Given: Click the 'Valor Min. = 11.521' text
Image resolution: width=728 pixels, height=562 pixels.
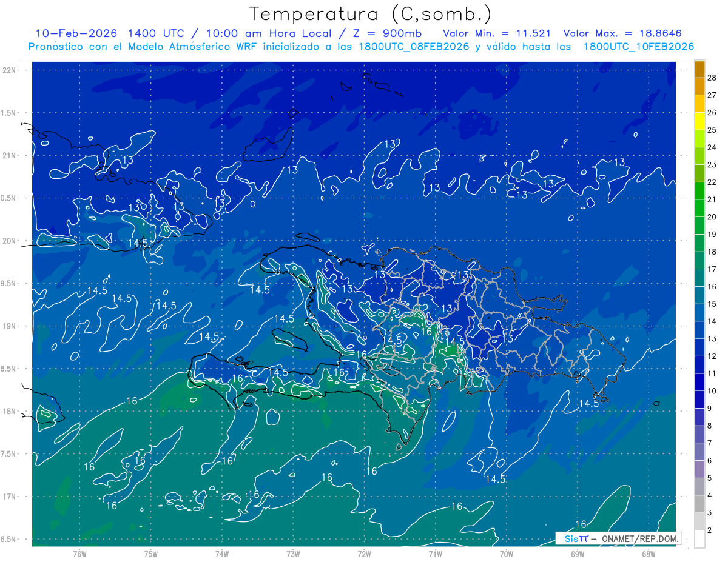Looking at the screenshot, I should pos(497,33).
